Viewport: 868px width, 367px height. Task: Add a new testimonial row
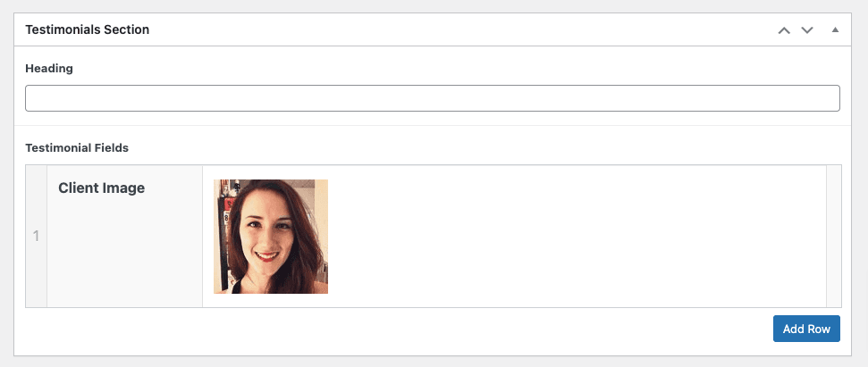click(x=806, y=329)
